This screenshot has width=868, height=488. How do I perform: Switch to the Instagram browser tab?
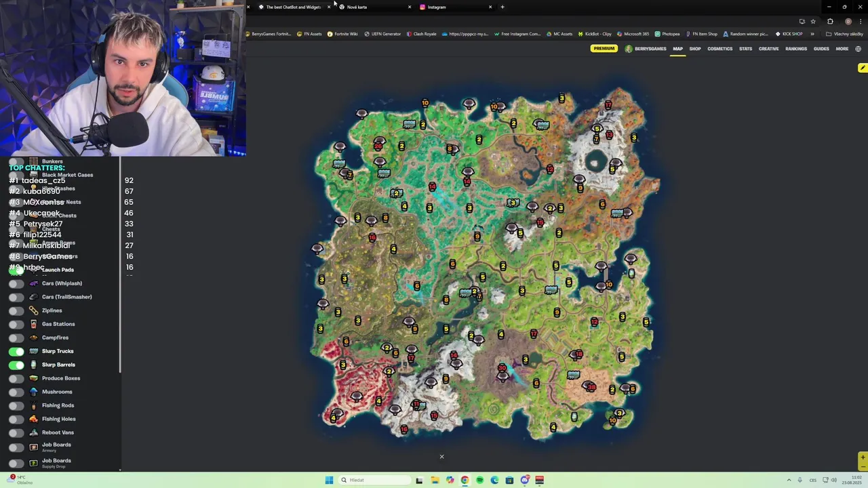(454, 7)
